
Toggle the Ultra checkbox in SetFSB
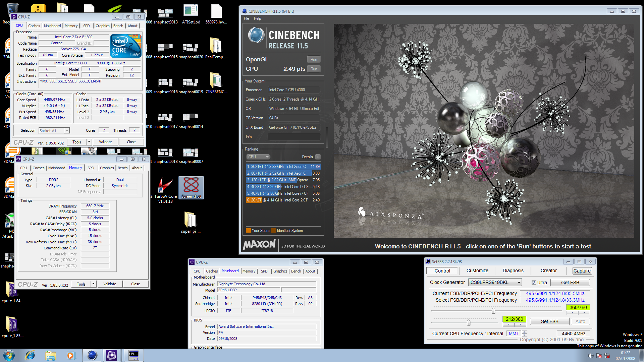[534, 283]
